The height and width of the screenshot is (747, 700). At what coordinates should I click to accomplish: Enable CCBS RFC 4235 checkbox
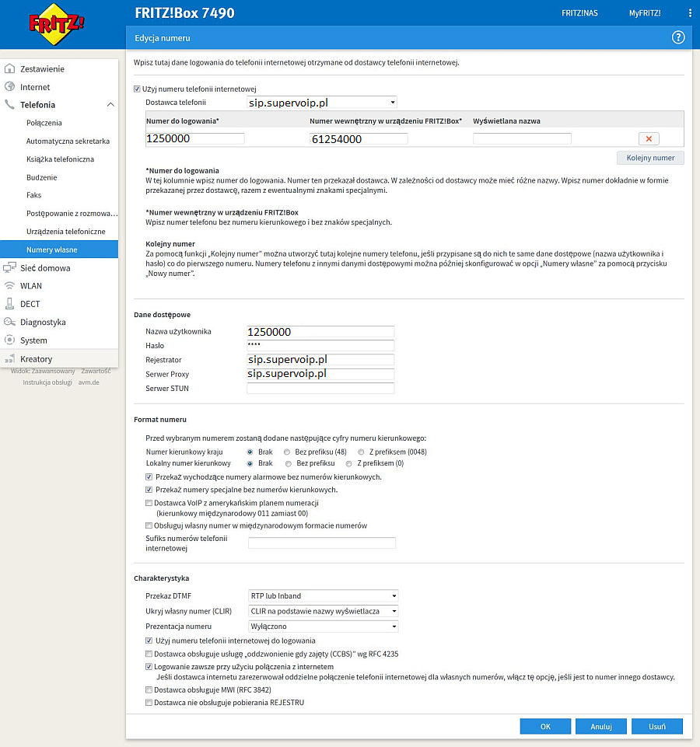[x=149, y=654]
